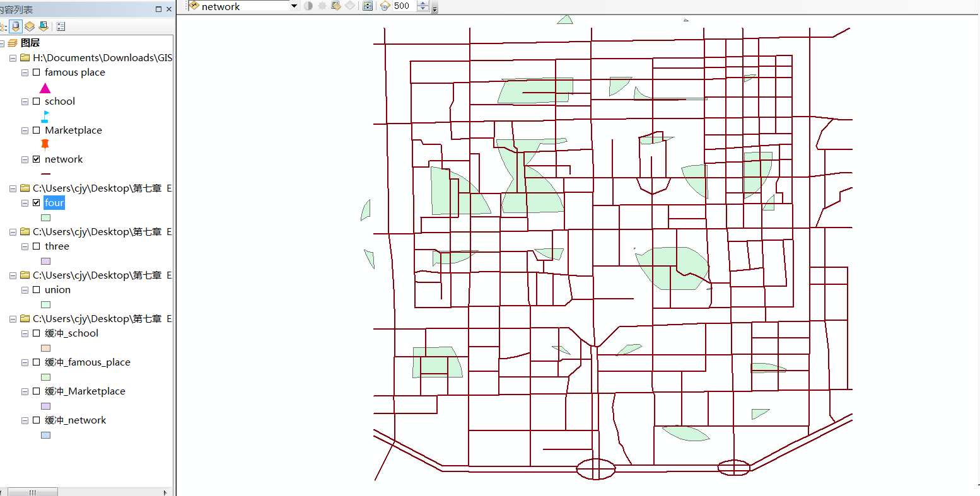Switch to List By Visibility view
The image size is (980, 496).
[30, 26]
